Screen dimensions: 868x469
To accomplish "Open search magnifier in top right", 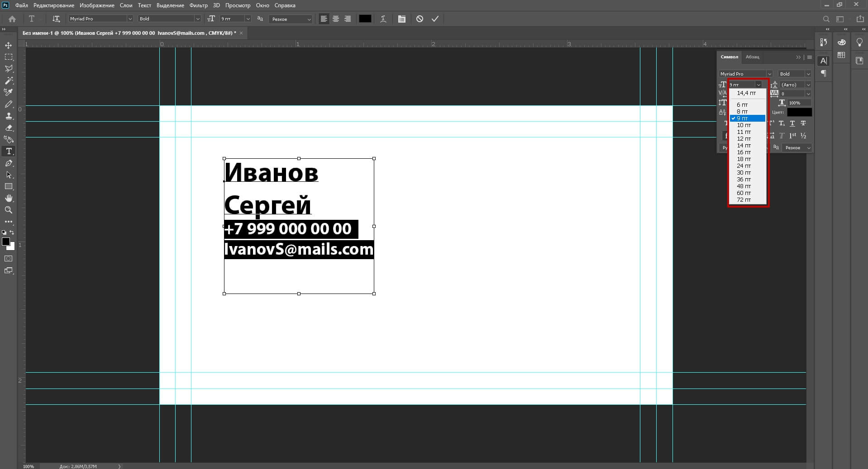I will [x=826, y=19].
